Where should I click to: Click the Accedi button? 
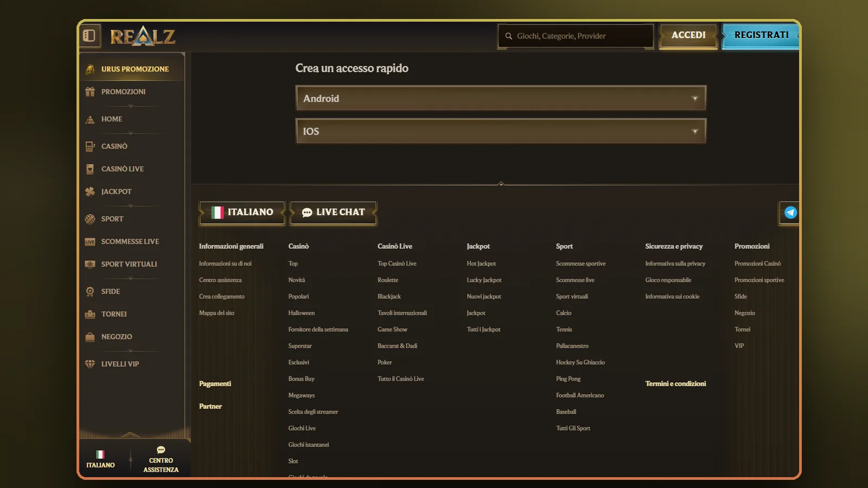(688, 35)
